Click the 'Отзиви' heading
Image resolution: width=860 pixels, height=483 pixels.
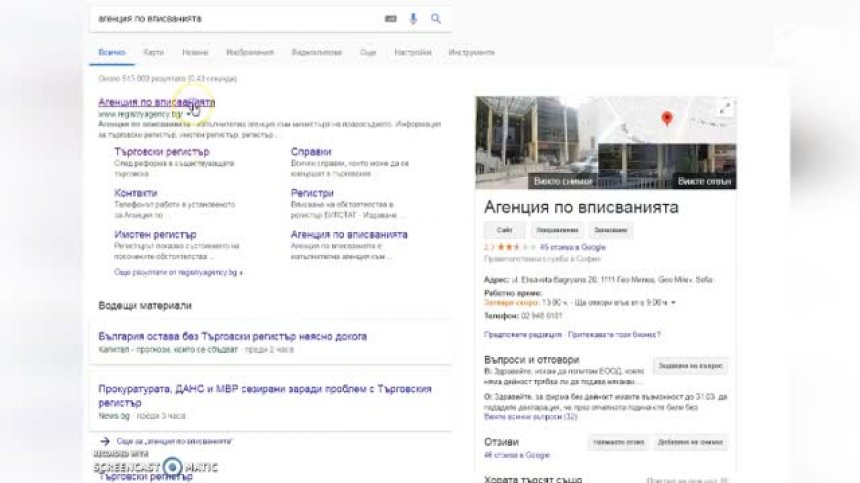coord(501,442)
